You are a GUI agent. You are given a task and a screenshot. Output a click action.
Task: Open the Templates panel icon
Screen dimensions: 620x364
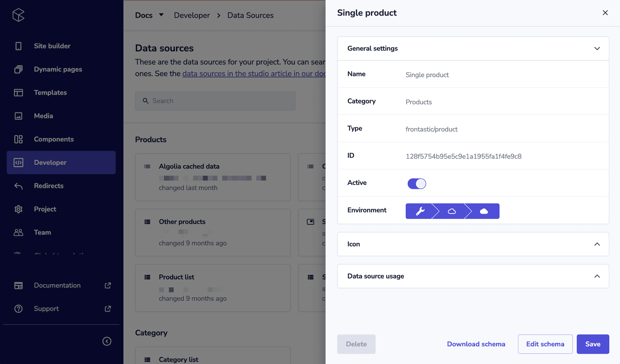coord(18,92)
